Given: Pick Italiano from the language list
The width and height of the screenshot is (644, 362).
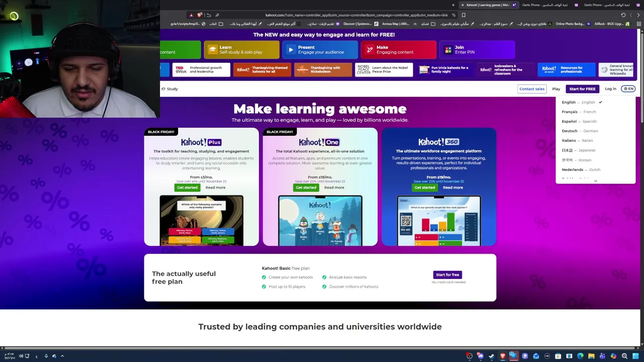Looking at the screenshot, I should pos(596,140).
